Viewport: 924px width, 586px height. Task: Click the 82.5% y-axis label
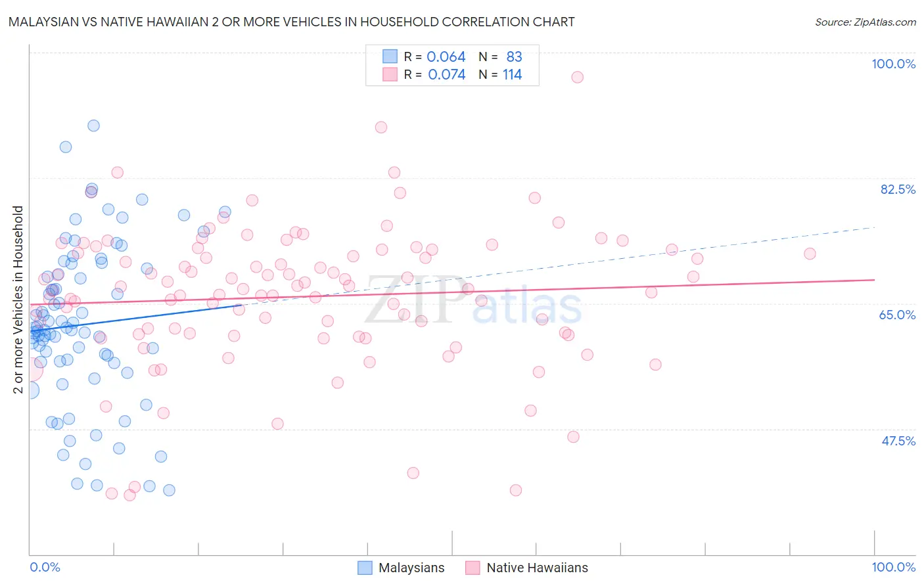(898, 189)
